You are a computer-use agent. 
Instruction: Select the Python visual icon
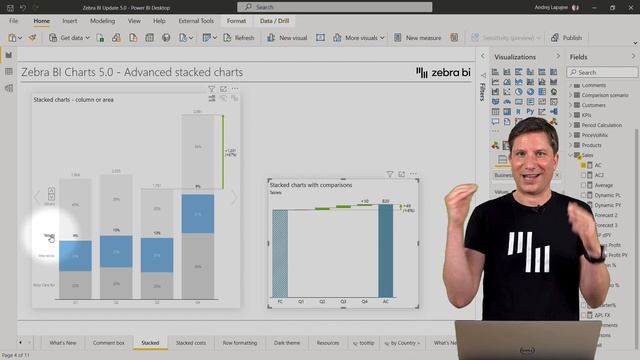[530, 111]
